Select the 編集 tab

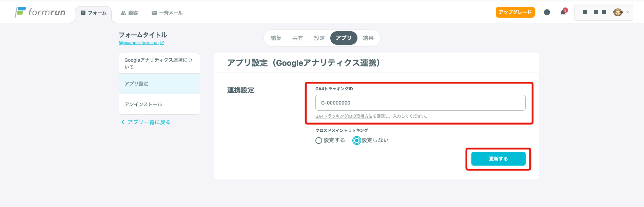pos(276,38)
